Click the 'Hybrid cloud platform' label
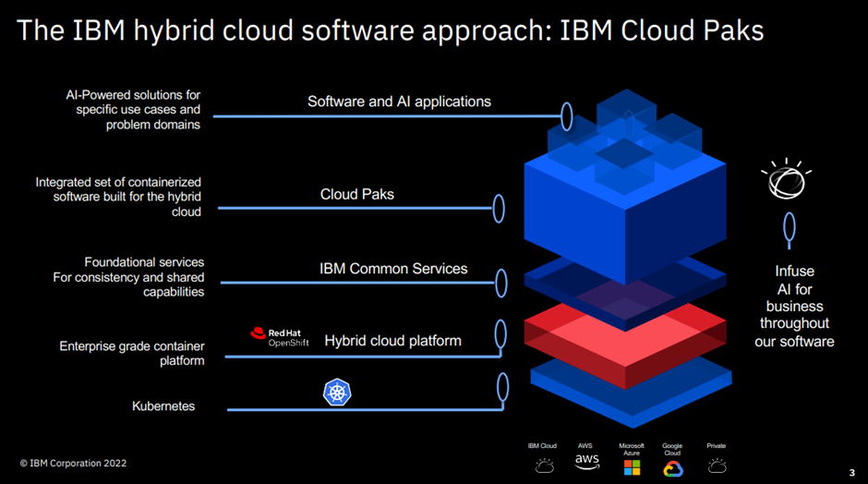This screenshot has height=484, width=868. tap(392, 341)
